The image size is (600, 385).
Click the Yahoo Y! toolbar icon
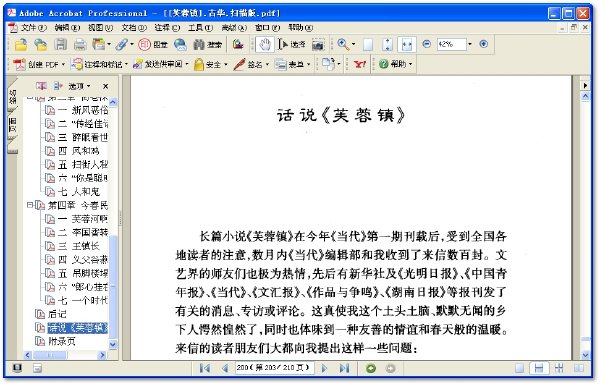click(360, 64)
